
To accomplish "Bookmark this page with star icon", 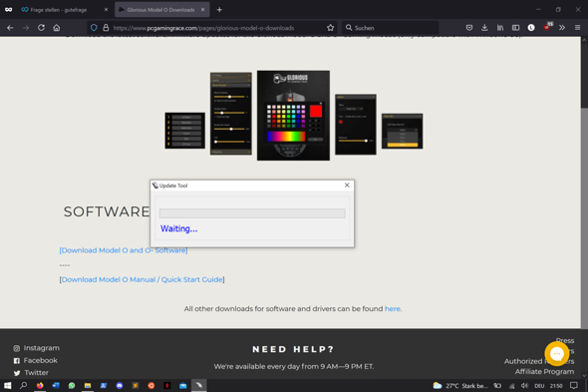I will coord(330,28).
